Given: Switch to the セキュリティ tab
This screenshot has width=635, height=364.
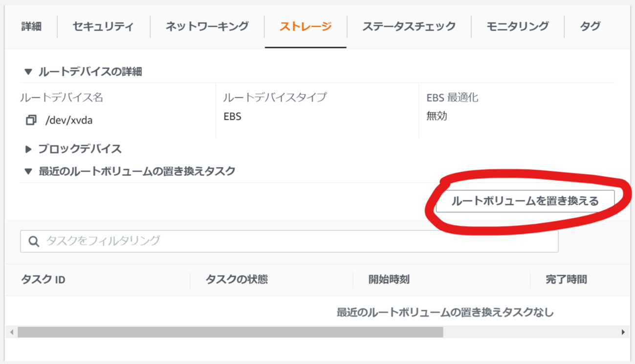Looking at the screenshot, I should [x=103, y=26].
